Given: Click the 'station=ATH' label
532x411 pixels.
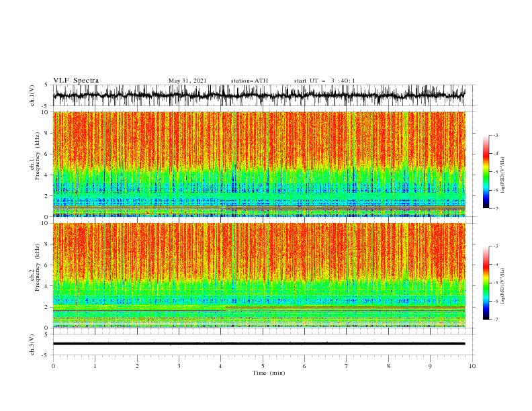Looking at the screenshot, I should pos(249,81).
